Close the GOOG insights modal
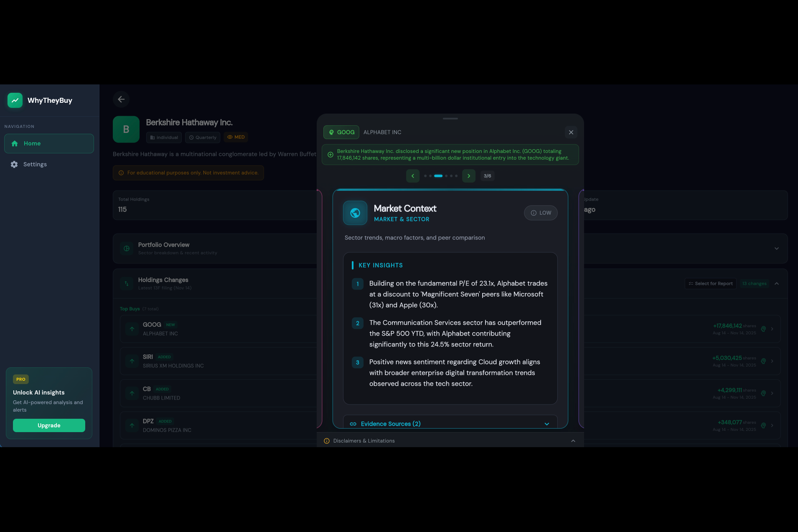Image resolution: width=798 pixels, height=532 pixels. (x=571, y=132)
